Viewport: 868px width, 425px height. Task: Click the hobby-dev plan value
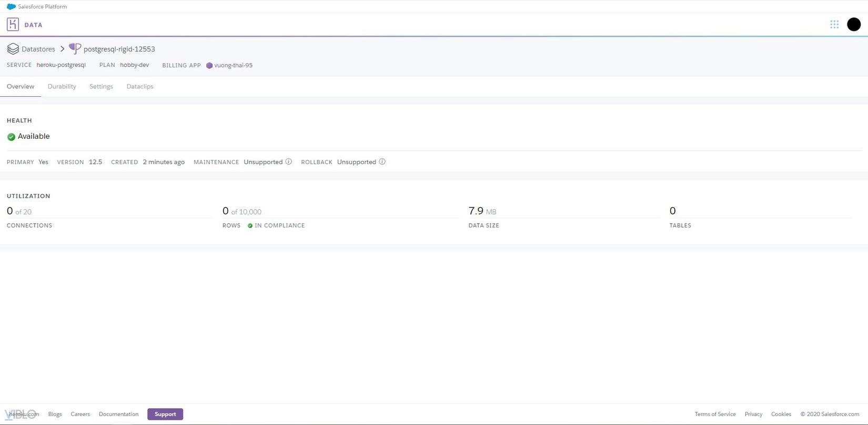coord(135,65)
